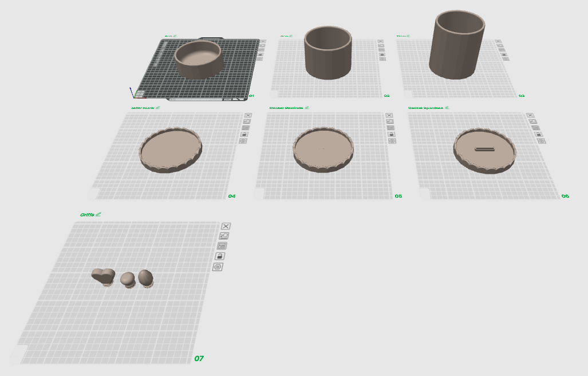Auto-orient objects on plate 04

(247, 121)
